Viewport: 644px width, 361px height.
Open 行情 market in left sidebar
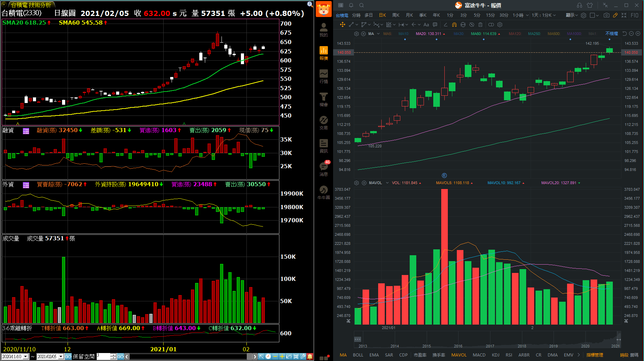pos(323,76)
